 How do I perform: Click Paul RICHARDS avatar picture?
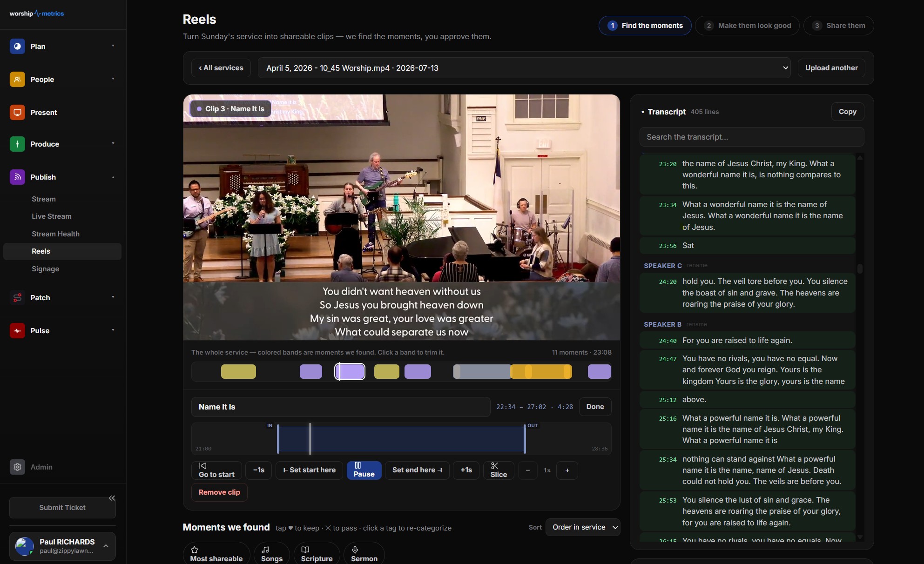(24, 546)
